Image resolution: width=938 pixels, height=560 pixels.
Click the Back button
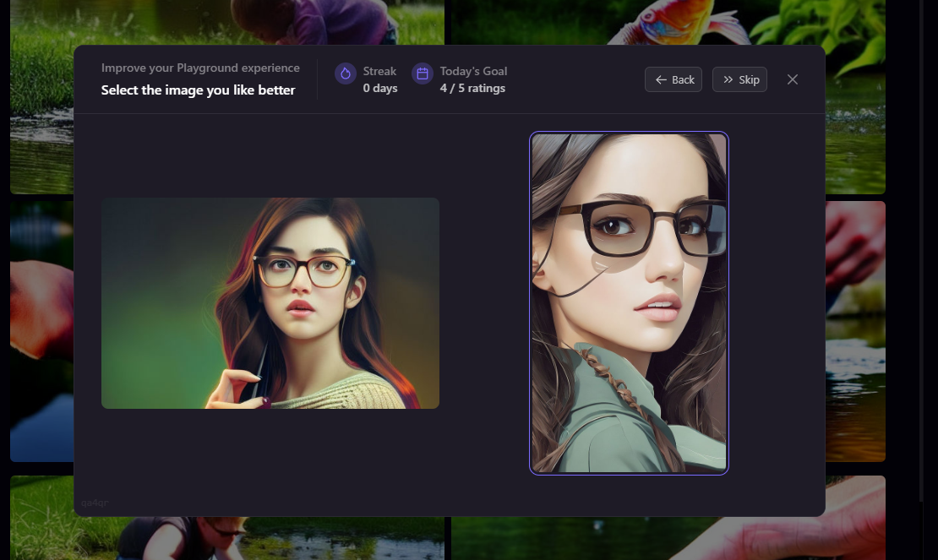click(674, 79)
